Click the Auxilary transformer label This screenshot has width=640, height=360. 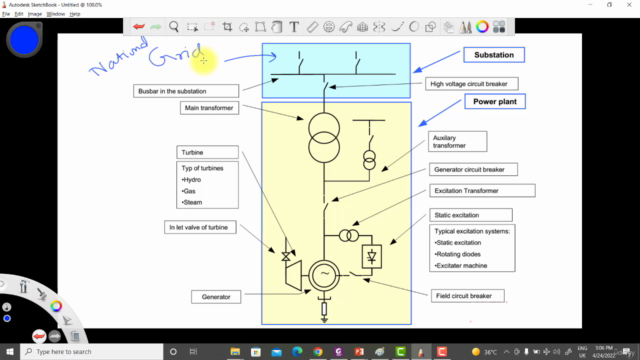point(458,142)
